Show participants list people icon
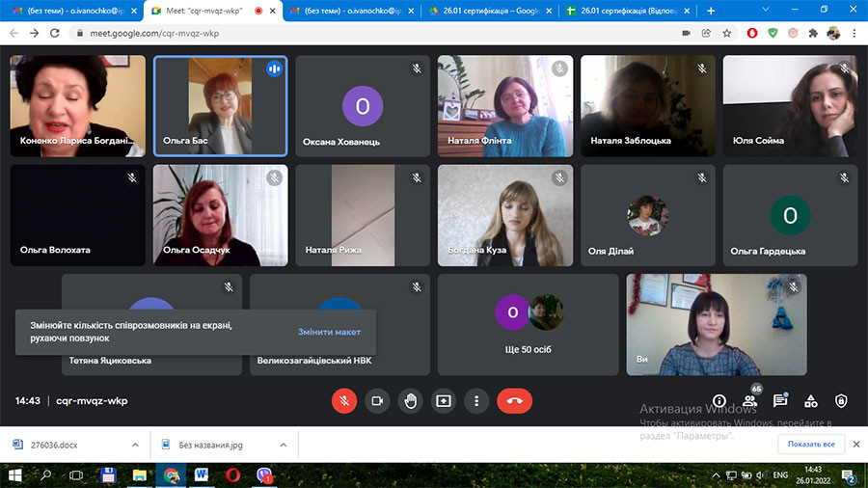The width and height of the screenshot is (868, 488). point(749,400)
